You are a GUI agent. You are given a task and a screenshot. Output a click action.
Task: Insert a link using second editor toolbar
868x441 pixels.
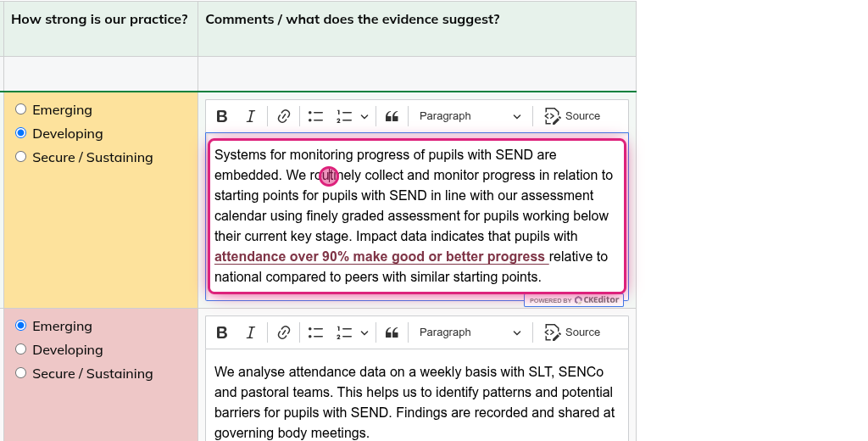pyautogui.click(x=284, y=332)
